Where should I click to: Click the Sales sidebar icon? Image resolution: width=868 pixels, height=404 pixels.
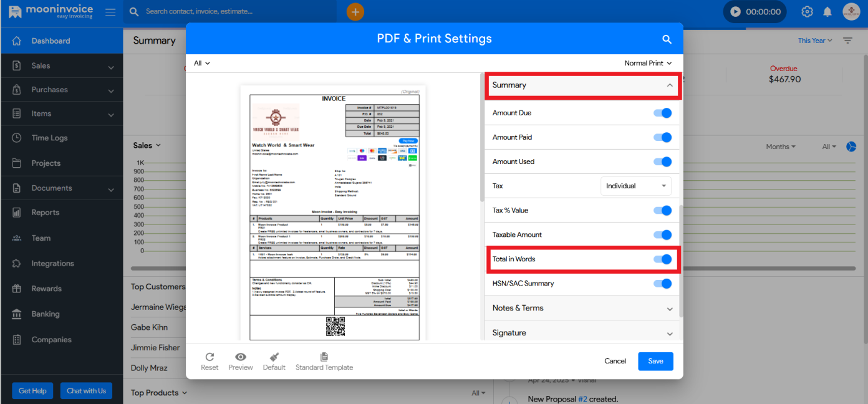[17, 65]
